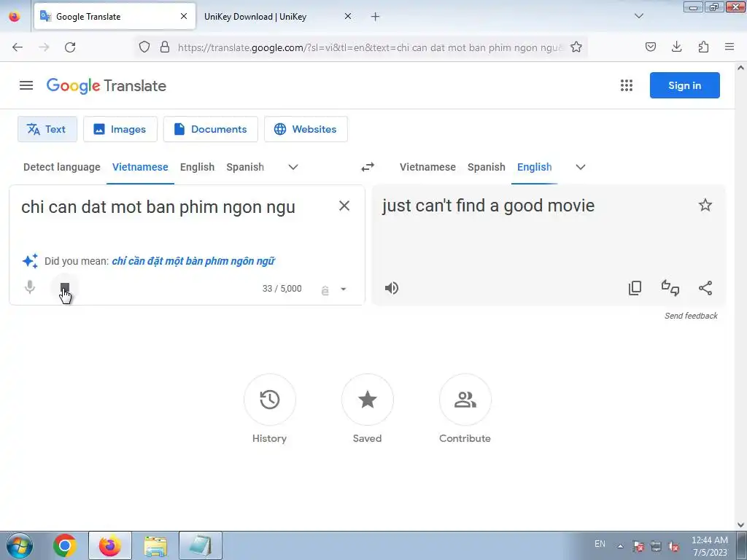Bookmark this page star icon
747x560 pixels.
pos(576,47)
